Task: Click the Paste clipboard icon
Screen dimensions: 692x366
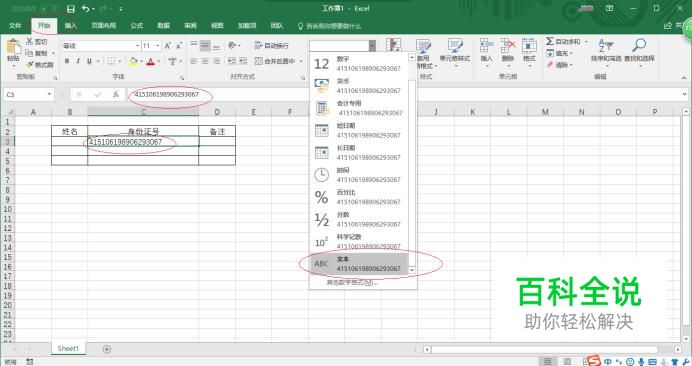Action: [13, 47]
